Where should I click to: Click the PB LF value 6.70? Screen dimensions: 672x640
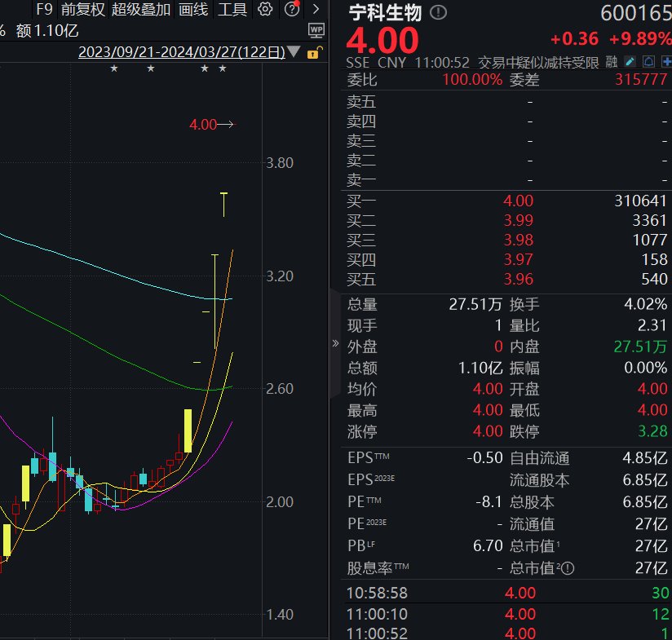coord(488,545)
